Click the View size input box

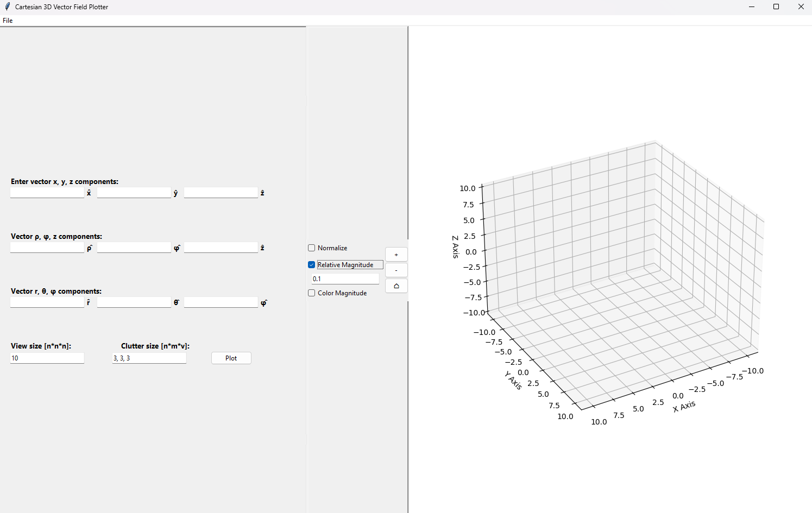47,358
